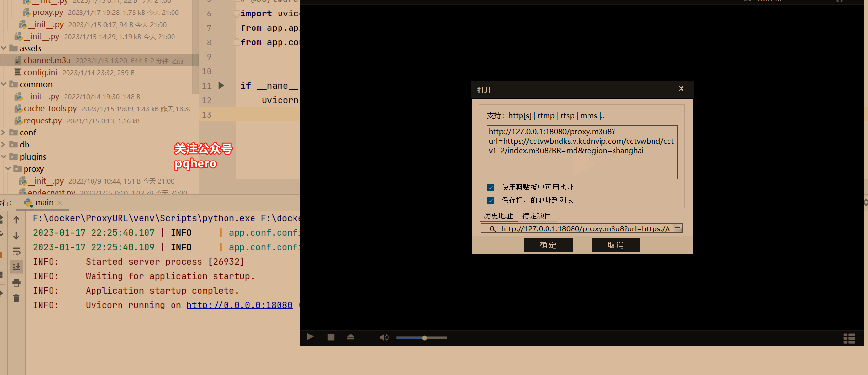Click the db folder icon
868x375 pixels.
tap(13, 145)
